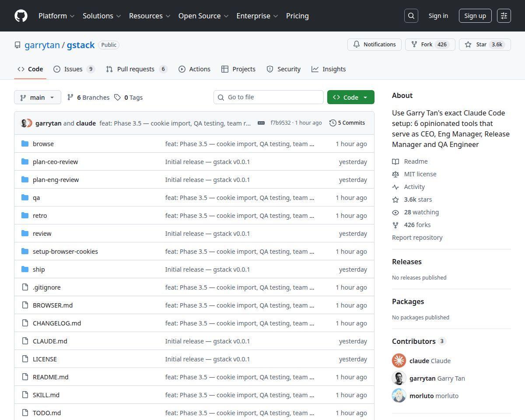Switch to the Issues tab
The height and width of the screenshot is (420, 525).
74,69
